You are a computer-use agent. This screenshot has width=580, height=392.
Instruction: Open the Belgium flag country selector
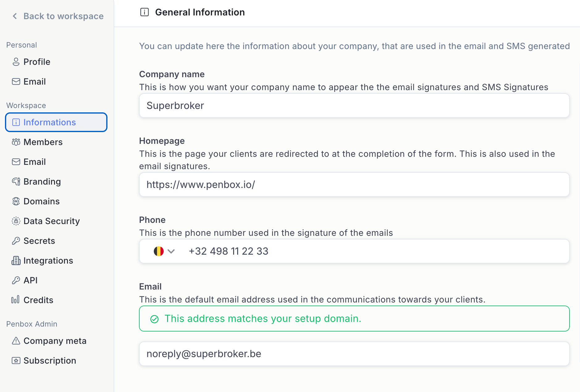click(159, 251)
